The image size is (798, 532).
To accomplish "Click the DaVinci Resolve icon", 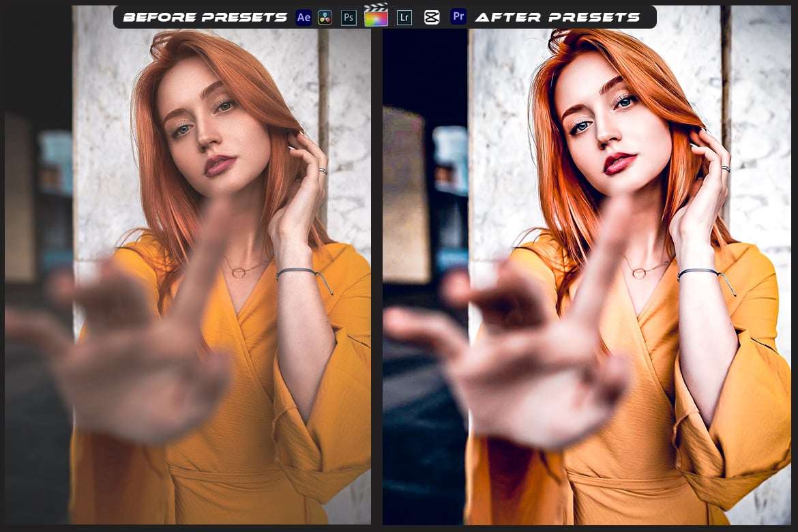I will click(x=325, y=17).
